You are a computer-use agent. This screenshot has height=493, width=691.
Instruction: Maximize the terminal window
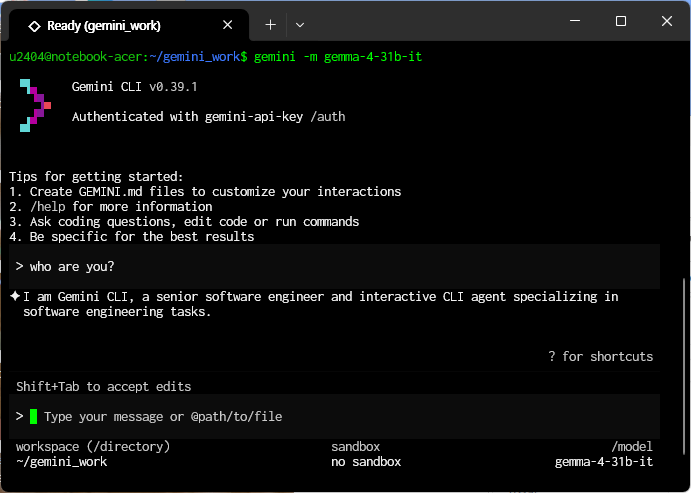pyautogui.click(x=621, y=21)
